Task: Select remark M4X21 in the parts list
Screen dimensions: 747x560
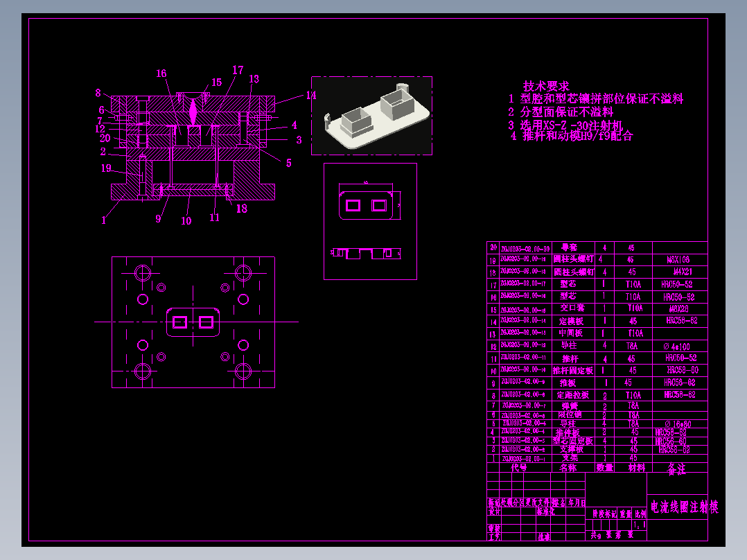Action: click(x=683, y=272)
